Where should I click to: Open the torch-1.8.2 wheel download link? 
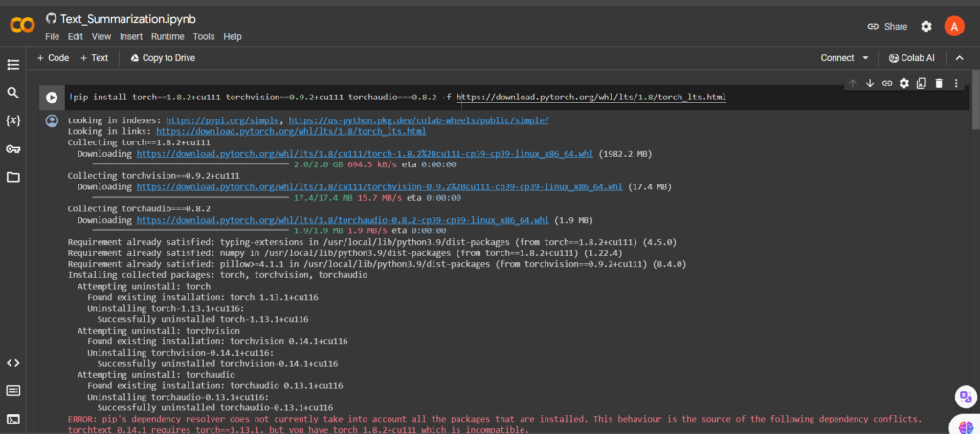click(x=365, y=154)
